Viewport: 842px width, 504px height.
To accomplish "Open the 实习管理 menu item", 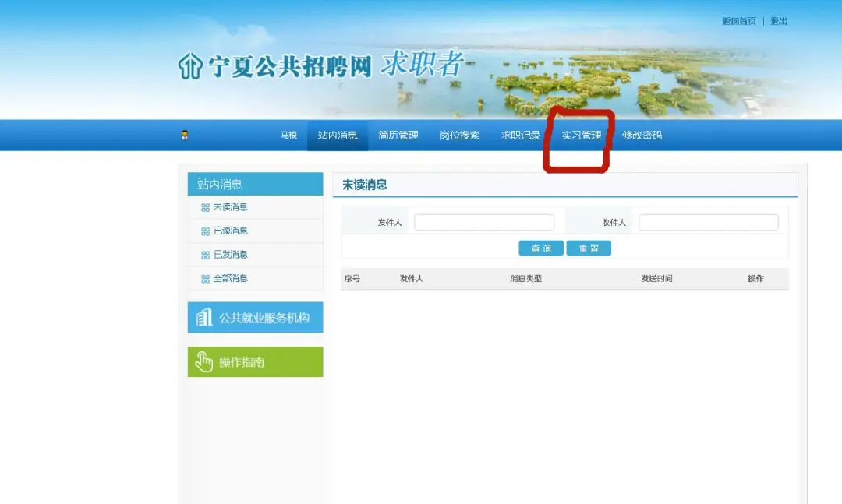I will point(582,136).
